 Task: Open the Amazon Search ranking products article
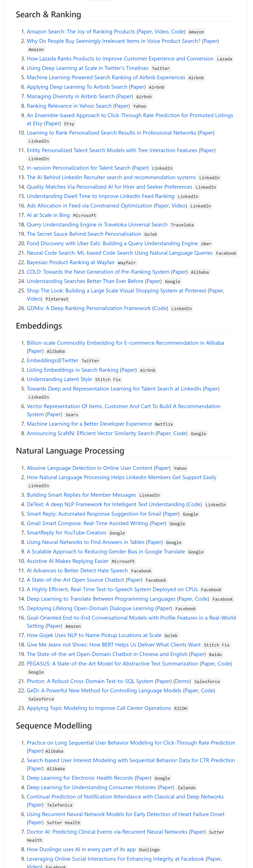(81, 32)
